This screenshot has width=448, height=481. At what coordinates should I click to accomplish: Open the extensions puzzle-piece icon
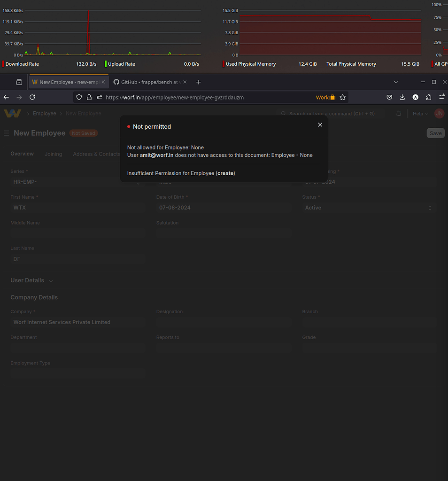(428, 97)
